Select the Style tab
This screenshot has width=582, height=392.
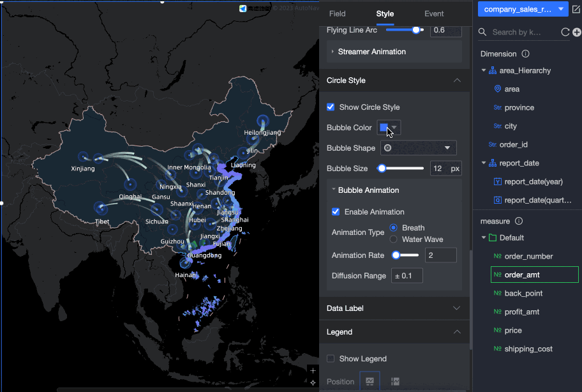[x=385, y=14]
